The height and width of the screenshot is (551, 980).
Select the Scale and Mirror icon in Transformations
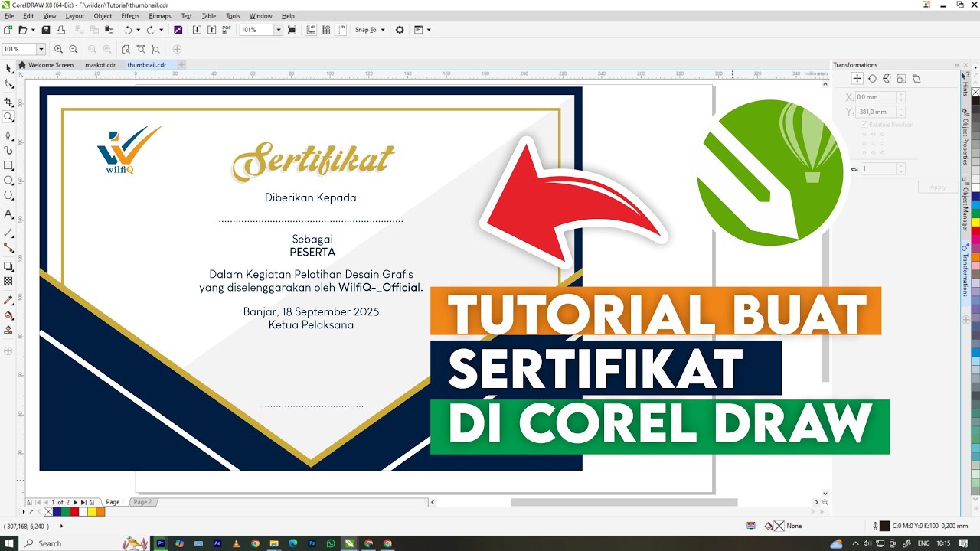pyautogui.click(x=887, y=78)
